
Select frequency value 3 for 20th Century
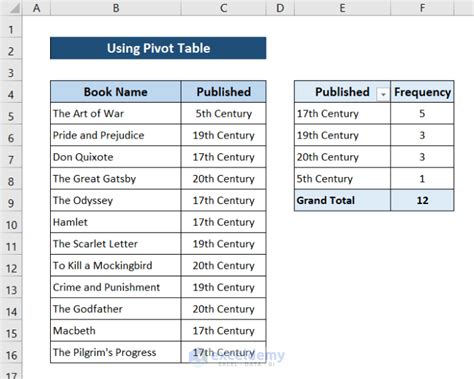coord(422,157)
